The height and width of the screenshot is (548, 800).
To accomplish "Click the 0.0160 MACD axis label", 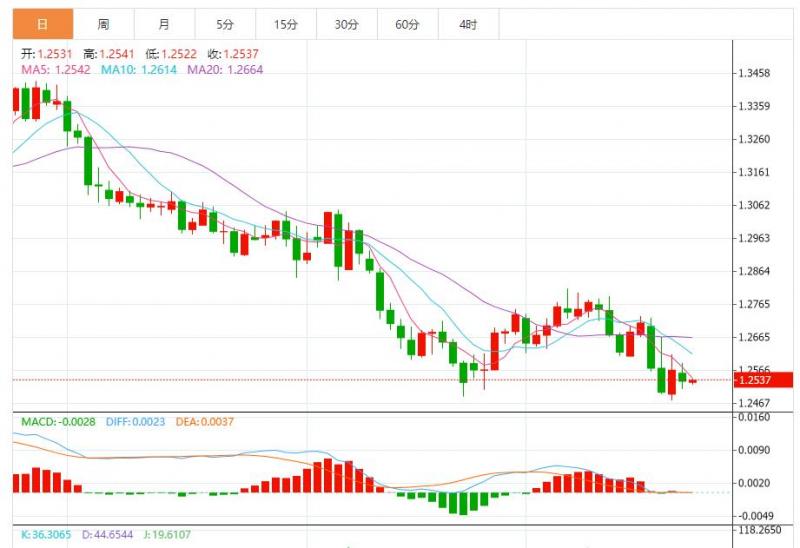I will (754, 417).
